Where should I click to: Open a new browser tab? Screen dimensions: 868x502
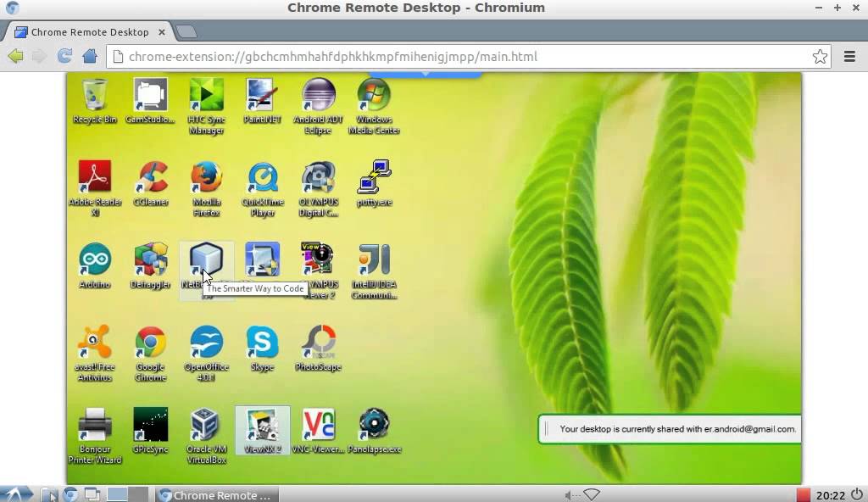coord(186,31)
